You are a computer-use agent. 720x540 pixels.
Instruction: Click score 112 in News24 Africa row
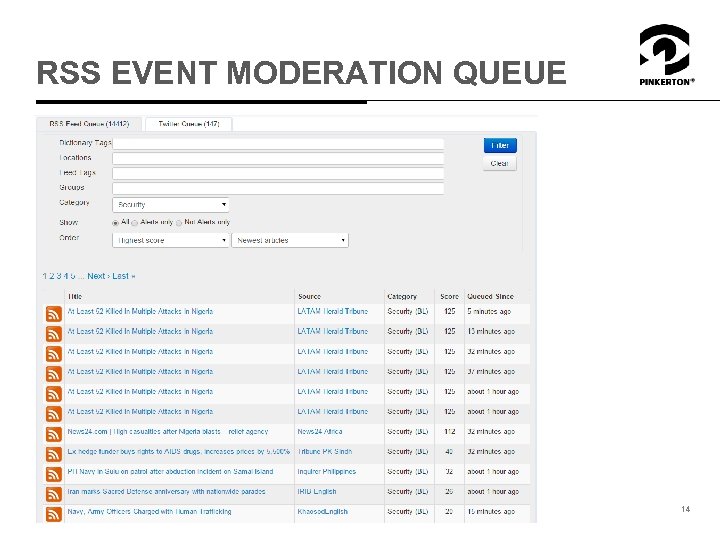[450, 432]
